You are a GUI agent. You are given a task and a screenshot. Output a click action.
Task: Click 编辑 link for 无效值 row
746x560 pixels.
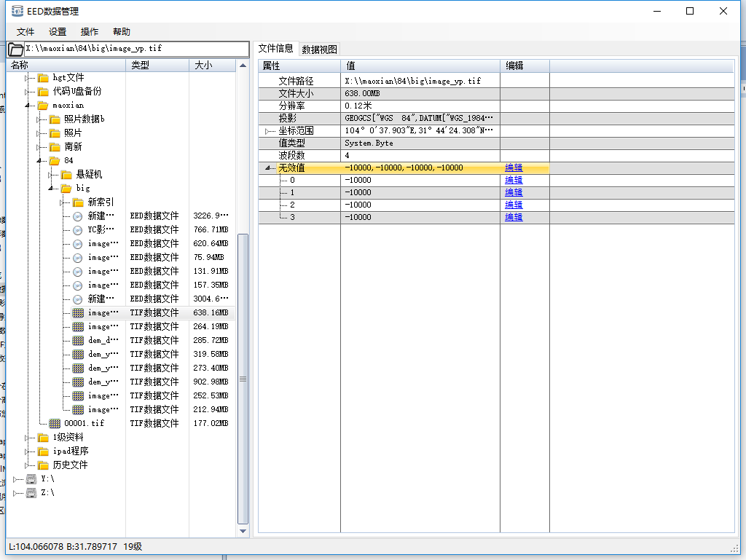514,167
